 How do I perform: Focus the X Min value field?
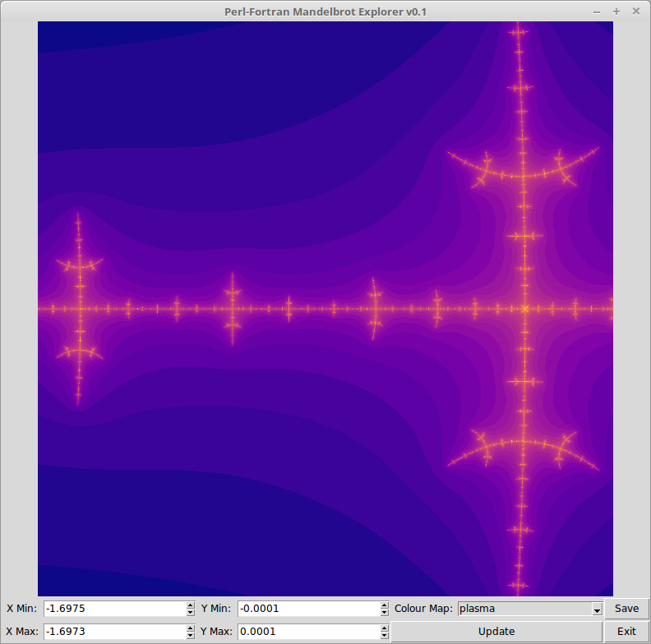coord(114,609)
